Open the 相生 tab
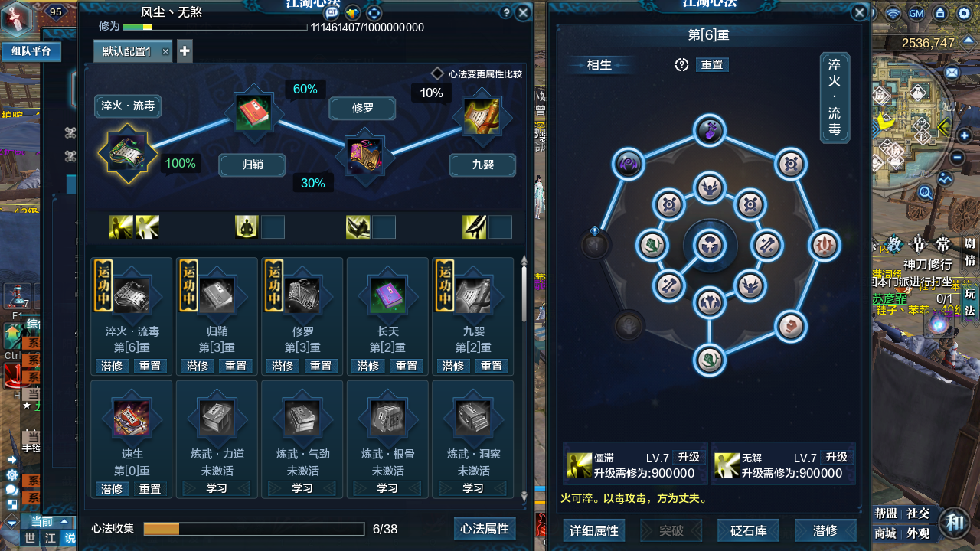 click(x=599, y=65)
